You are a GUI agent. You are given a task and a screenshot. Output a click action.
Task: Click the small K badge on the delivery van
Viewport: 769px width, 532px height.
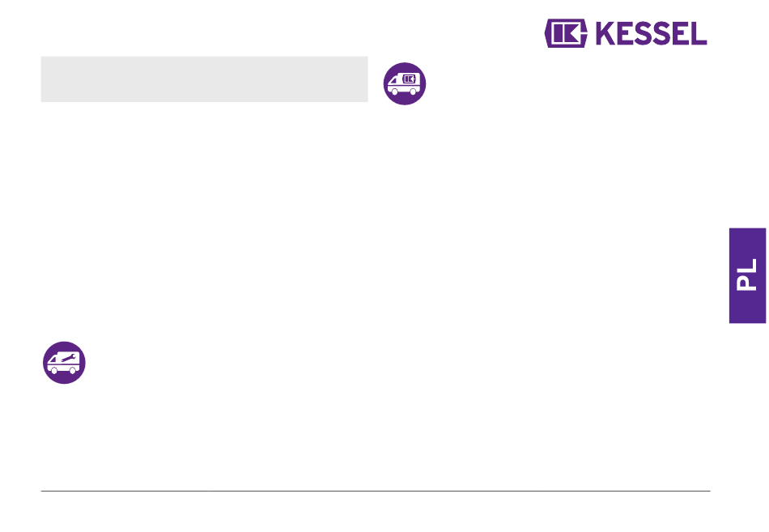[x=409, y=79]
